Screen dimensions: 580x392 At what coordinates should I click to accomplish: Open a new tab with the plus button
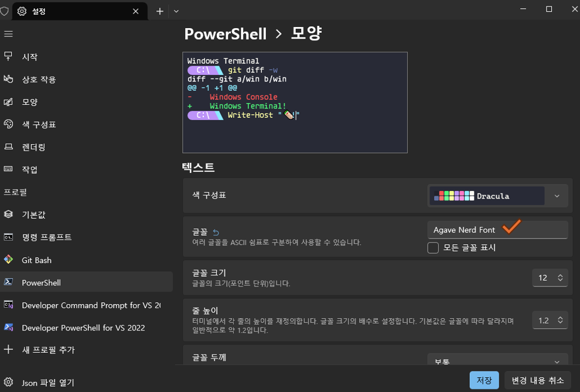point(160,12)
